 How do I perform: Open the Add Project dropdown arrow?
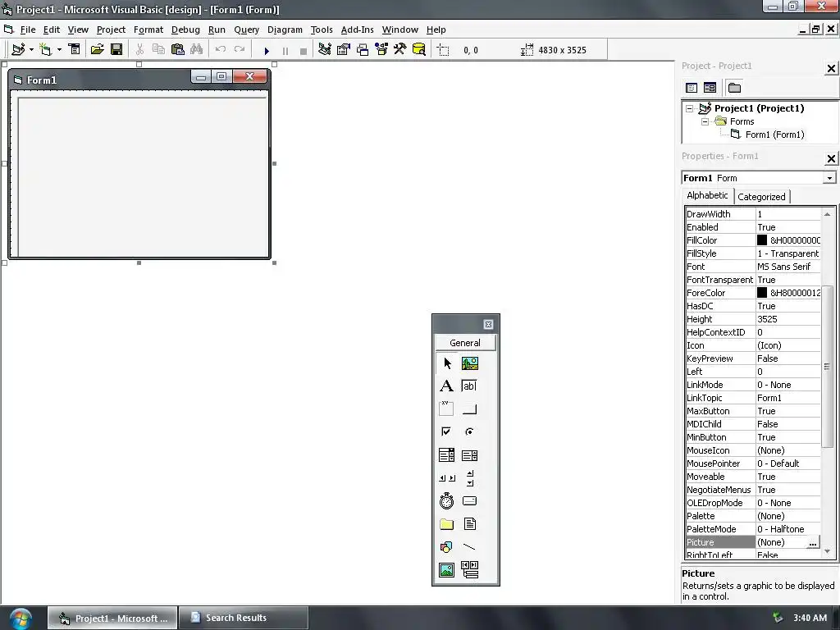31,50
